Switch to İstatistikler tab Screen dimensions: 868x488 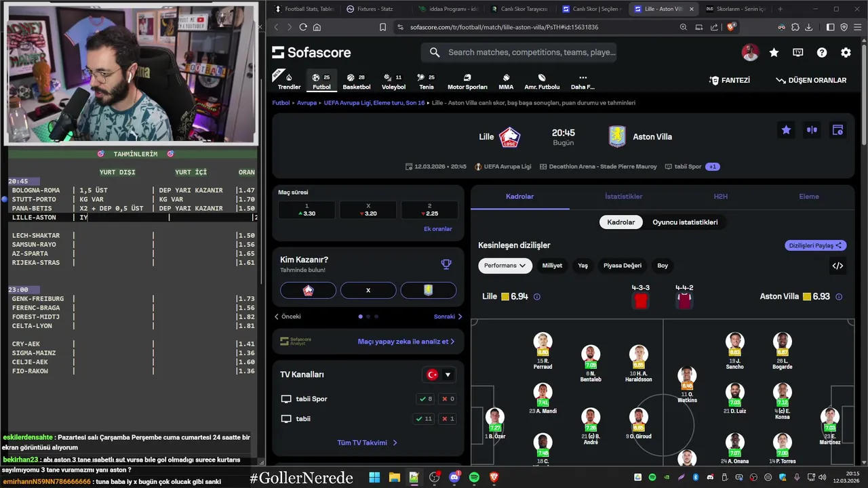(624, 197)
